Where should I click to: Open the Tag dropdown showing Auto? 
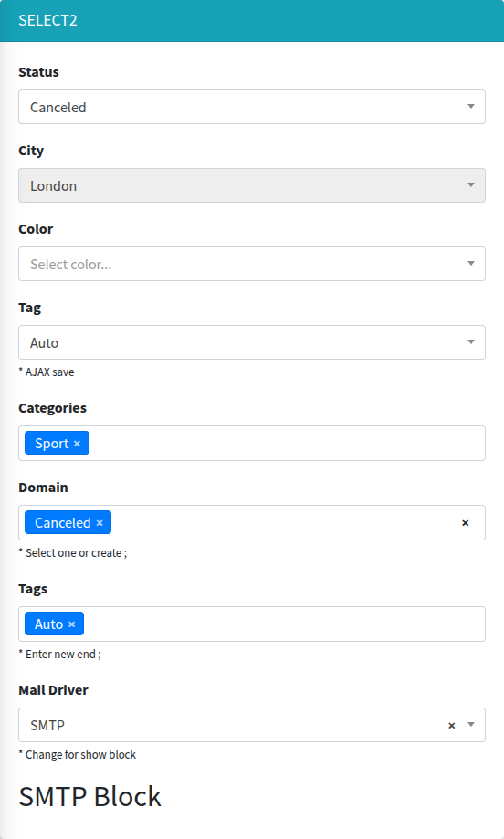click(251, 342)
